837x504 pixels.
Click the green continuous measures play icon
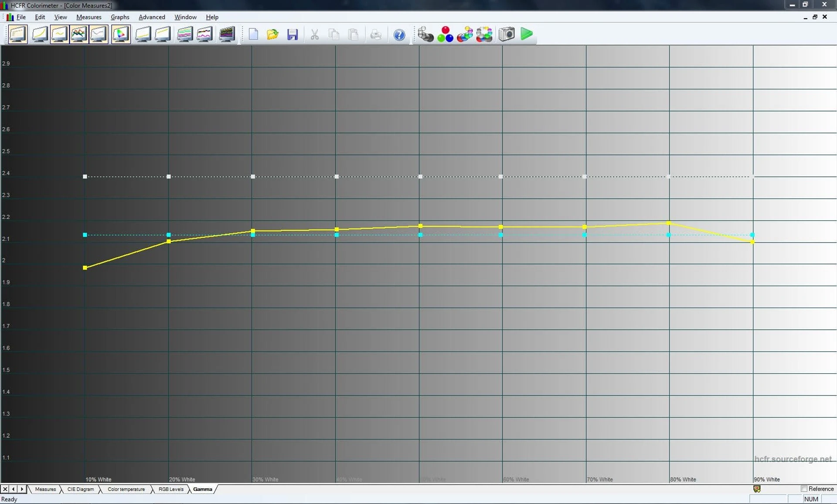click(x=526, y=34)
